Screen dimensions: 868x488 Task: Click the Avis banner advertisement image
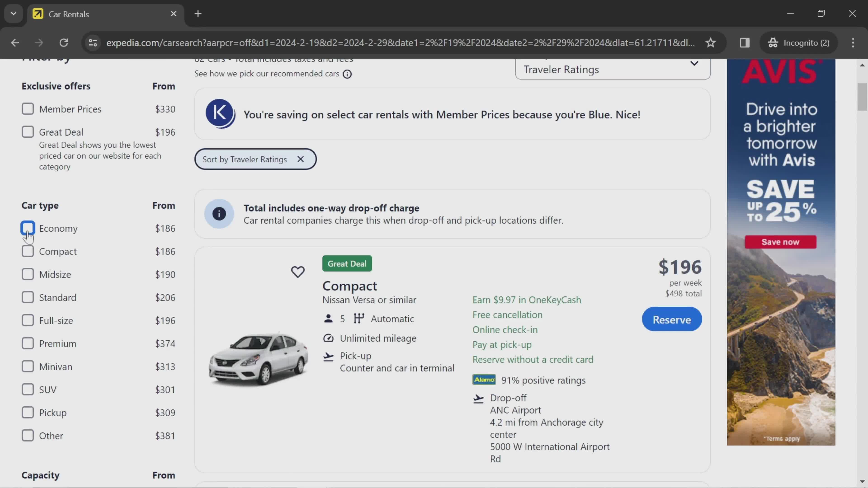click(x=781, y=252)
